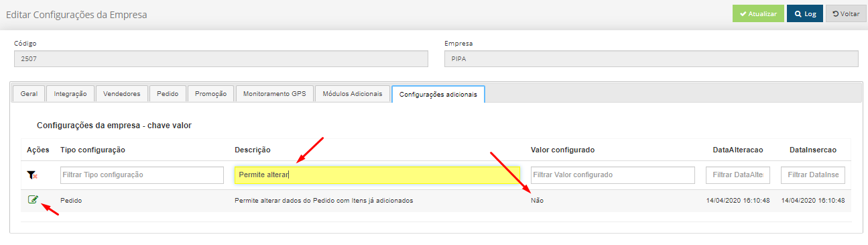Go back with the Voltar button
Viewport: 868px width, 245px height.
[x=846, y=13]
